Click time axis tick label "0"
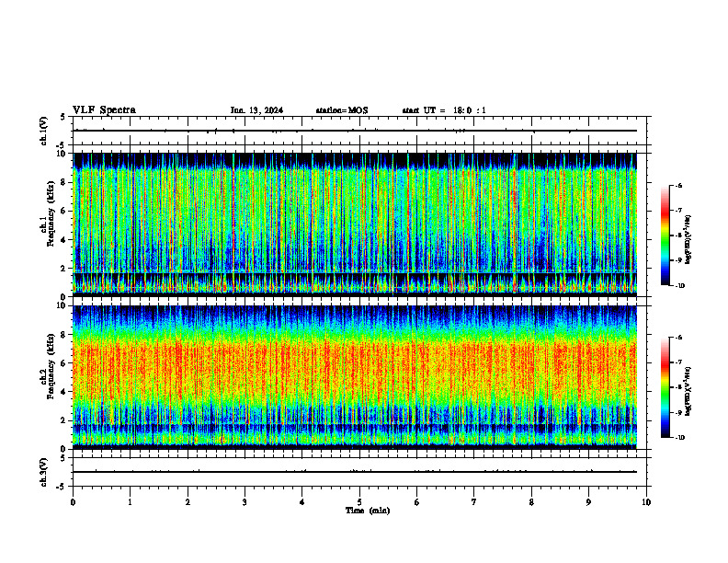Screen dimensions: 728x563 (73, 502)
